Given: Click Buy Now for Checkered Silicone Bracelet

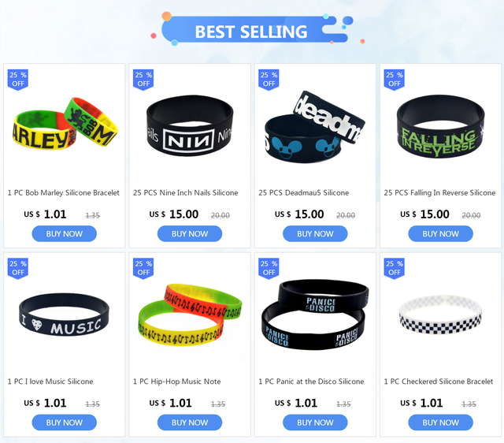Looking at the screenshot, I should (x=440, y=423).
